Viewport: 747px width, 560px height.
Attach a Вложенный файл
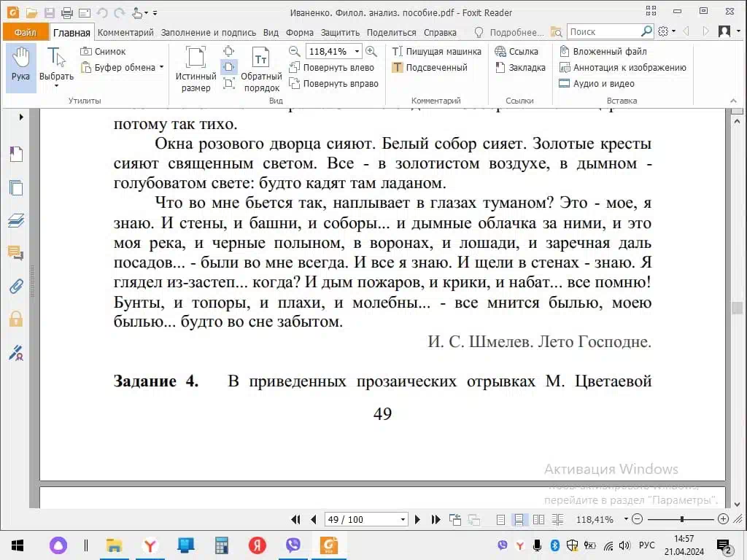click(603, 52)
